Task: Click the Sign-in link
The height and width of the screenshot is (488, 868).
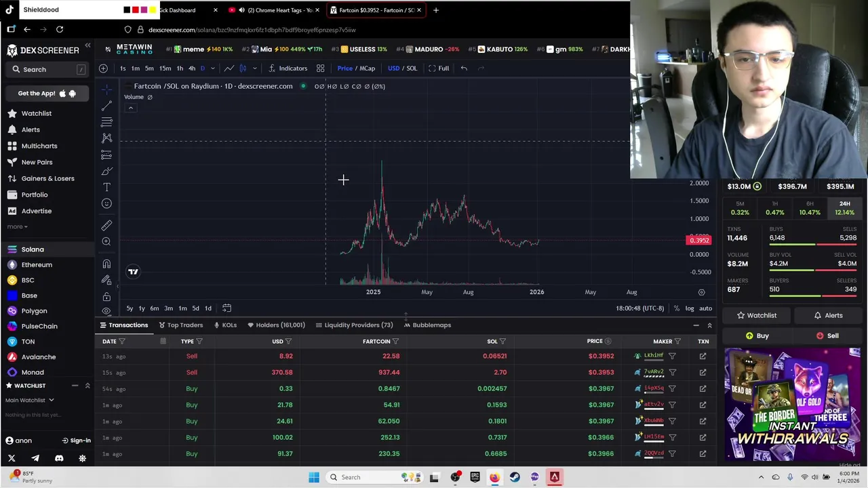Action: pyautogui.click(x=76, y=441)
